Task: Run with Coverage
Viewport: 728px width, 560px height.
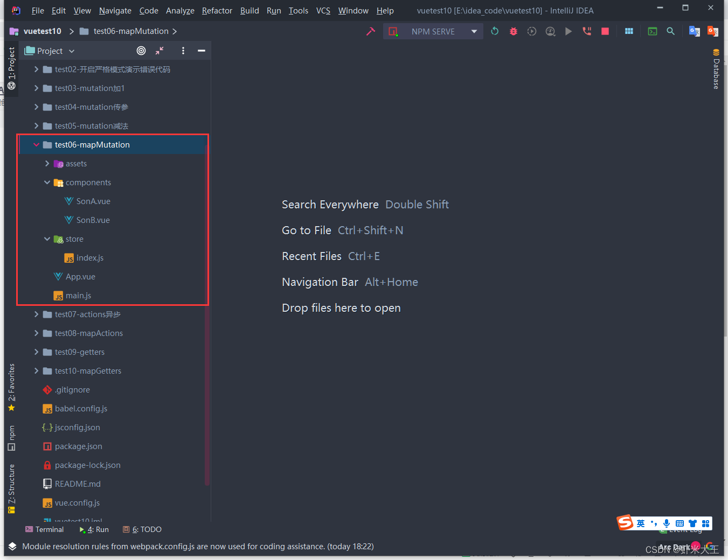Action: pos(532,31)
